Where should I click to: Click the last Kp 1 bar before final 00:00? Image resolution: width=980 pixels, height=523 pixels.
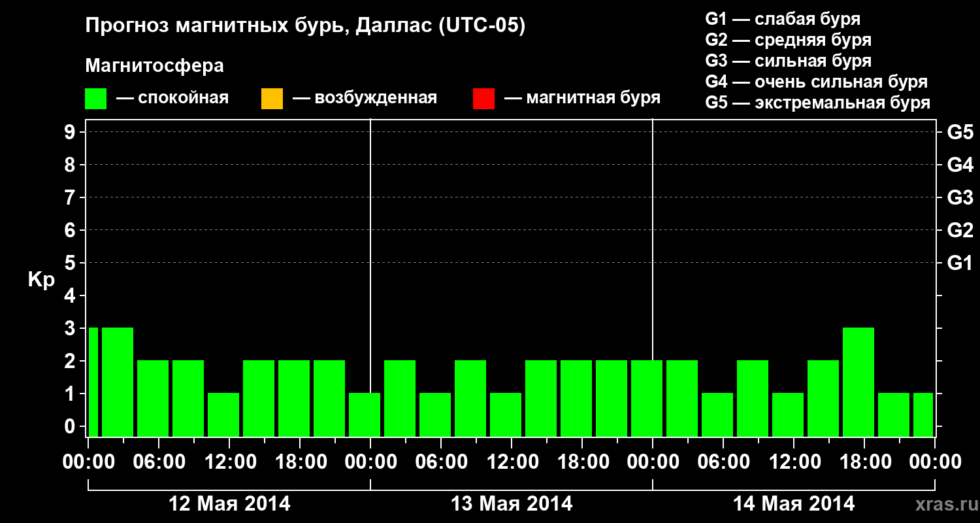(923, 414)
